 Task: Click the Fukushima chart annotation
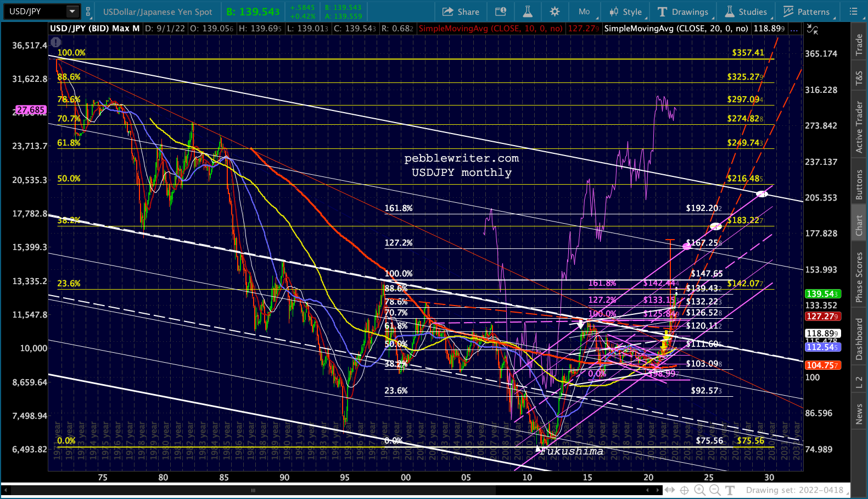point(572,451)
